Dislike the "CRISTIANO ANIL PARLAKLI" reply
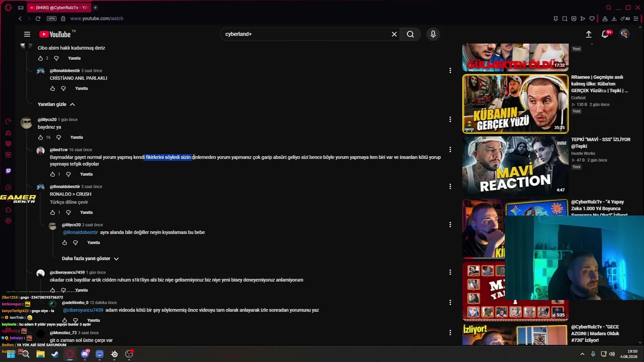Screen dimensions: 644x362 [x=63, y=88]
